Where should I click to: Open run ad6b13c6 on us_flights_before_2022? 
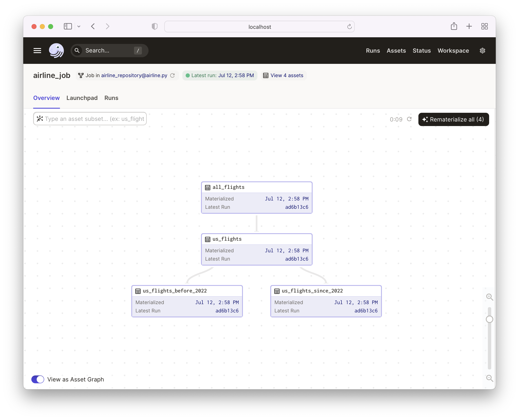click(x=227, y=311)
